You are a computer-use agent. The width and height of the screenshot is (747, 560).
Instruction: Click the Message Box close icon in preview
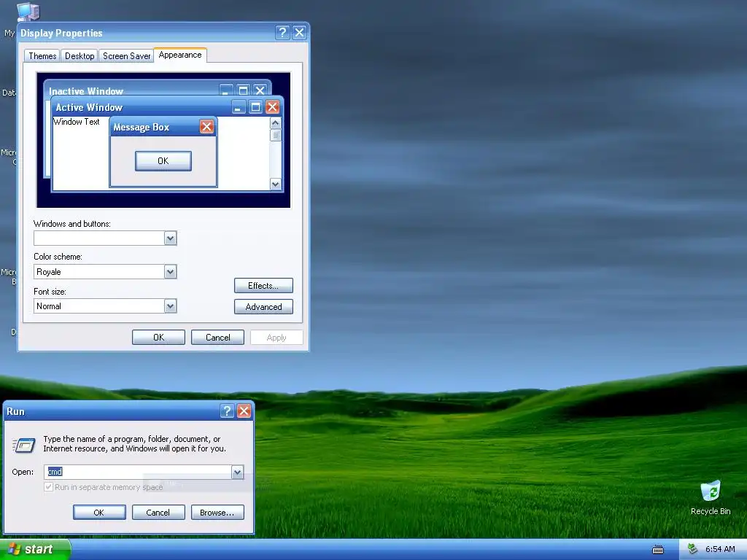pos(206,127)
